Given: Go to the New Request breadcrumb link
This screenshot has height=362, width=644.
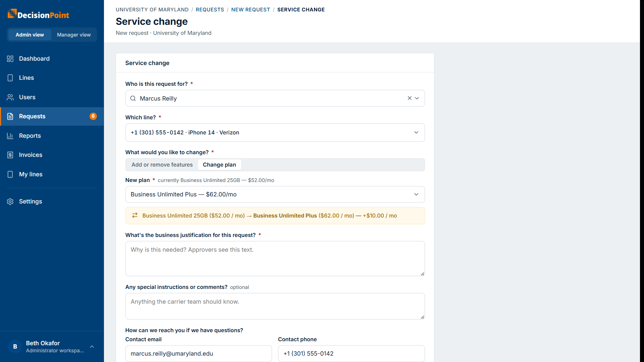Looking at the screenshot, I should tap(251, 10).
